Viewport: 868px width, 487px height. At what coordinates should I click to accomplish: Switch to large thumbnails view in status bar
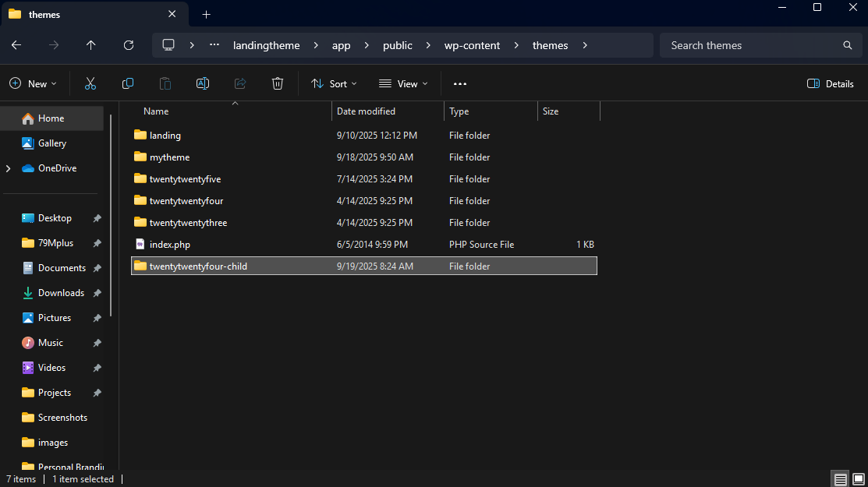coord(858,479)
